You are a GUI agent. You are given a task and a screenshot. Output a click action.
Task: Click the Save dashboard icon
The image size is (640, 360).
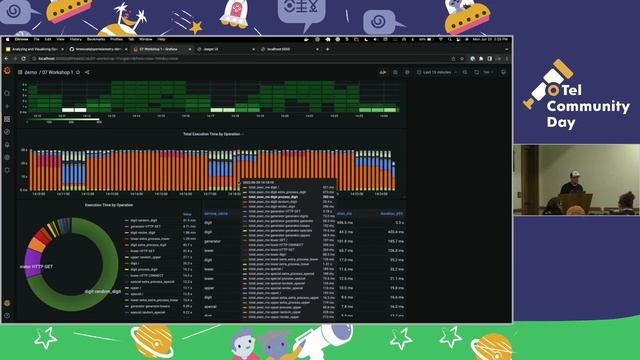395,72
